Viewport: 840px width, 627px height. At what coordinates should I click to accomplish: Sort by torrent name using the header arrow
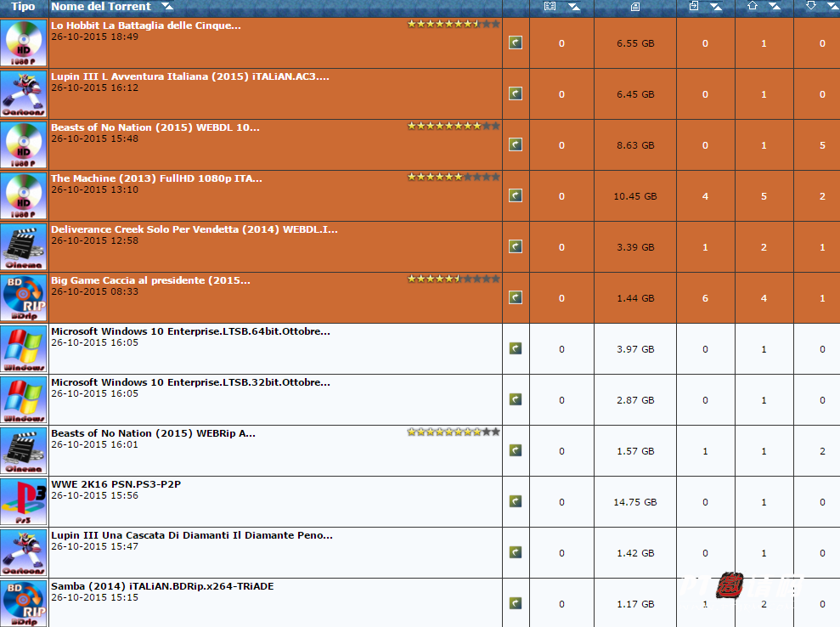point(167,7)
